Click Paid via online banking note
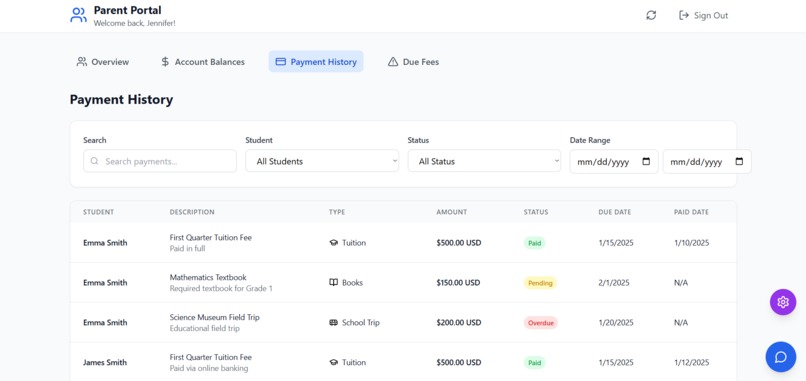The height and width of the screenshot is (381, 806). pyautogui.click(x=209, y=368)
